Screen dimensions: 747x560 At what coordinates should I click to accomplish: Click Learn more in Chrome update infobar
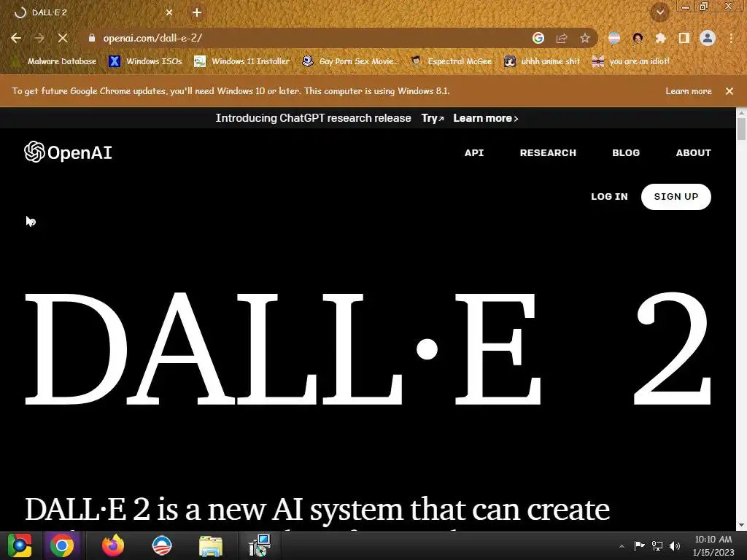(689, 91)
